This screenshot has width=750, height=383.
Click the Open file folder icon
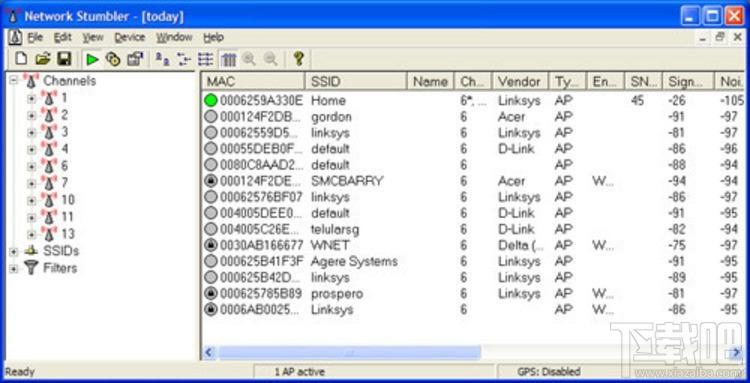(x=43, y=59)
